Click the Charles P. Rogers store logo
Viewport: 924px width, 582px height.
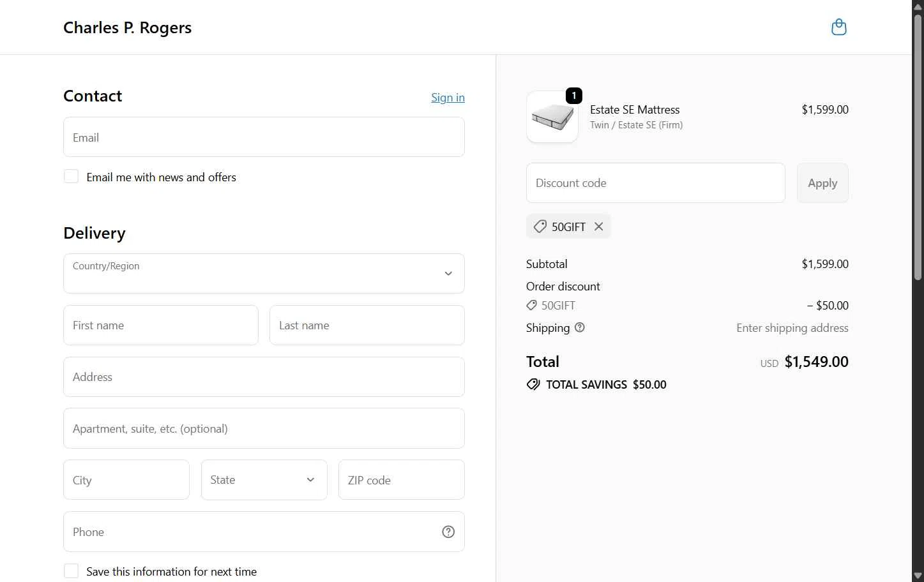pos(128,27)
